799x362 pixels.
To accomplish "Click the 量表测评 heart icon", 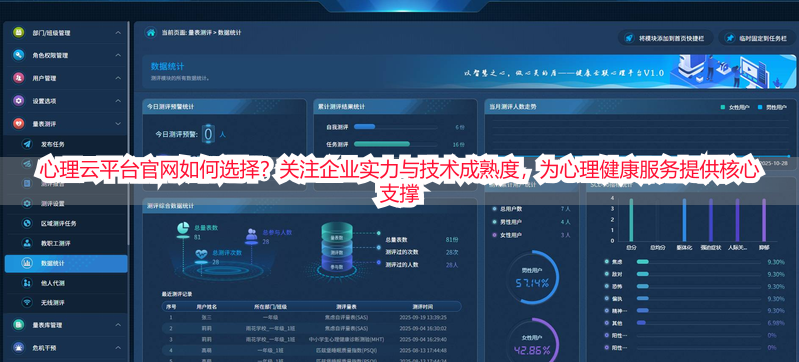I will click(x=18, y=124).
